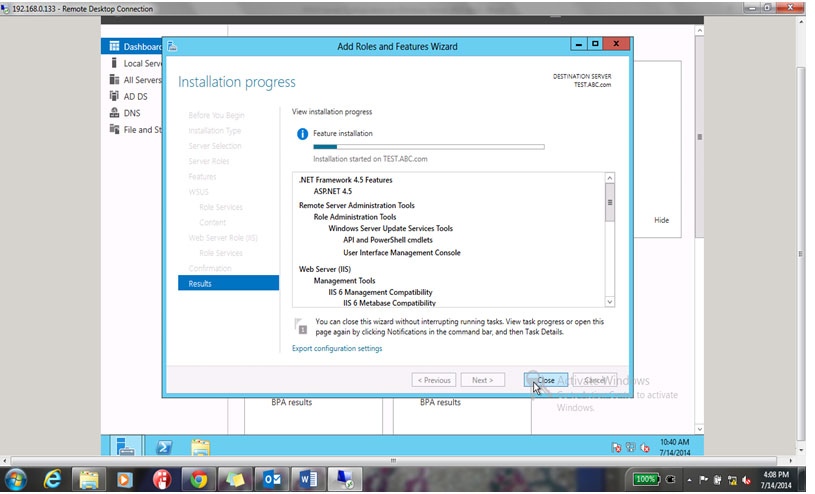The height and width of the screenshot is (494, 815).
Task: Click Web Server (IIS) entry in list
Action: (x=325, y=269)
